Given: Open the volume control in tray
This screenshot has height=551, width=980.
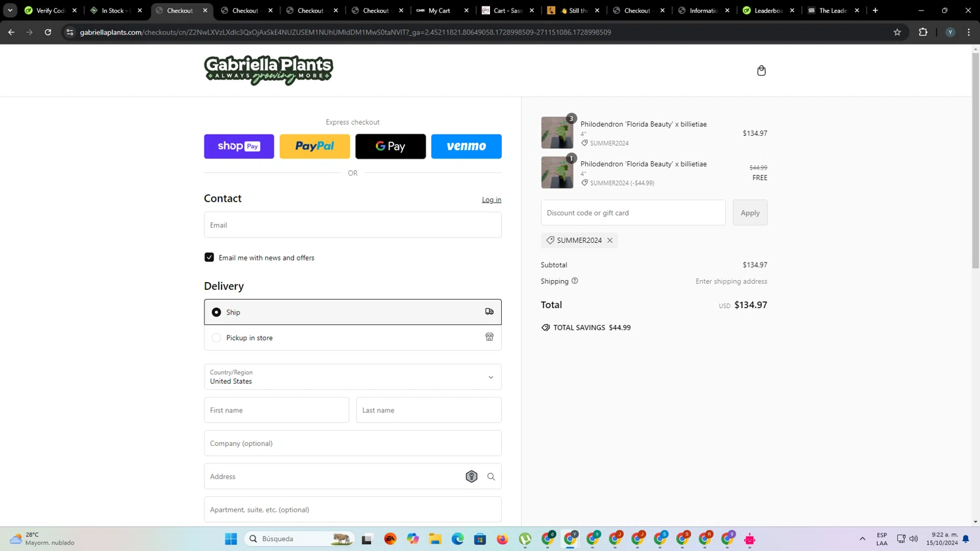Looking at the screenshot, I should (914, 539).
